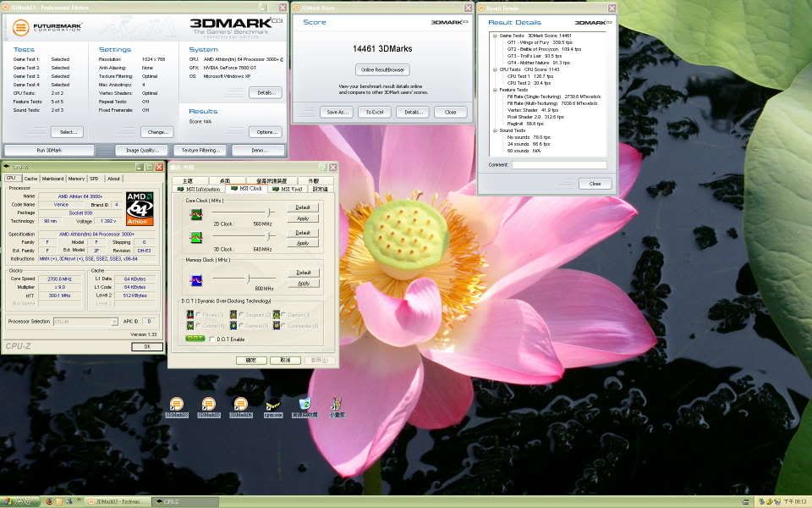Image resolution: width=812 pixels, height=508 pixels.
Task: Click the 3D core clock graph icon
Action: [196, 238]
